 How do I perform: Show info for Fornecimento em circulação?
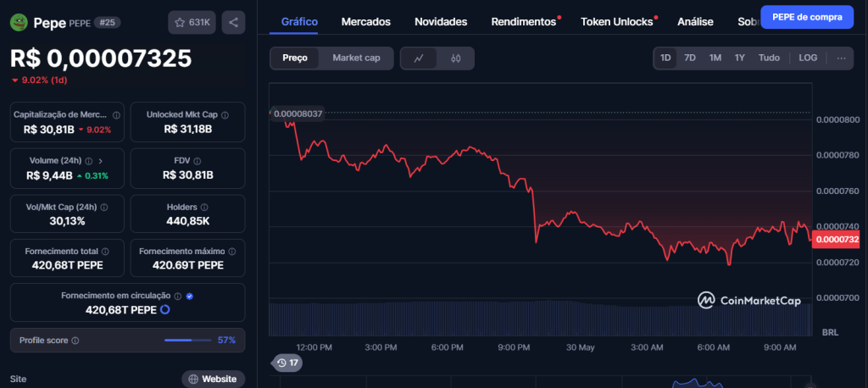tap(178, 297)
